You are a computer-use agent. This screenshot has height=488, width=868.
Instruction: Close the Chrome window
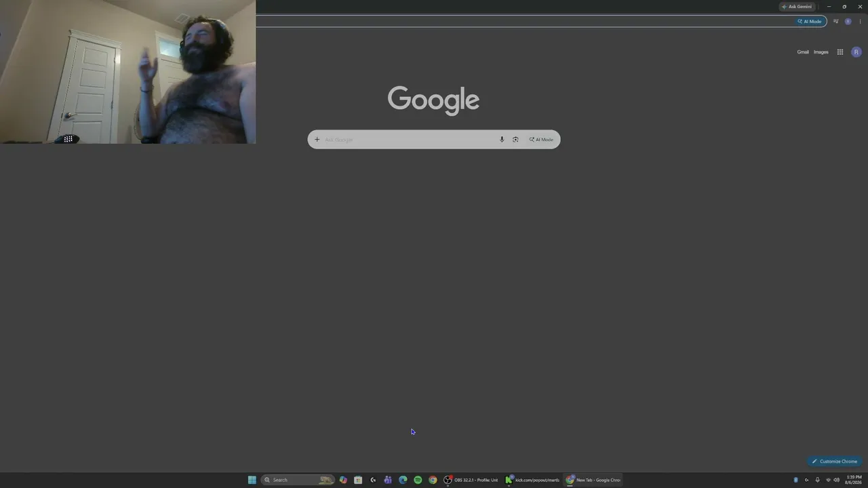click(860, 7)
